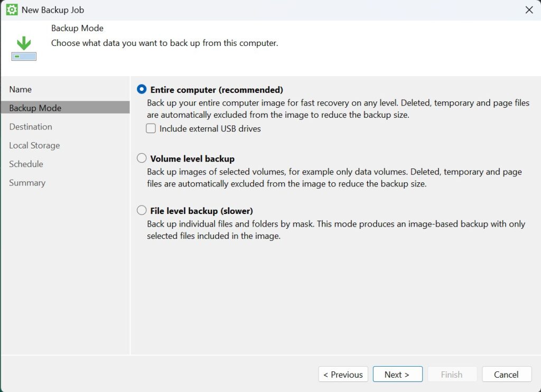This screenshot has height=392, width=541.
Task: Open the Summary wizard step
Action: coord(27,183)
